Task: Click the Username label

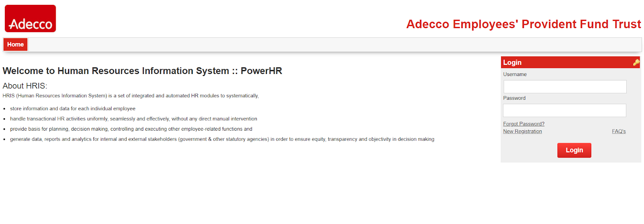Action: pos(515,74)
